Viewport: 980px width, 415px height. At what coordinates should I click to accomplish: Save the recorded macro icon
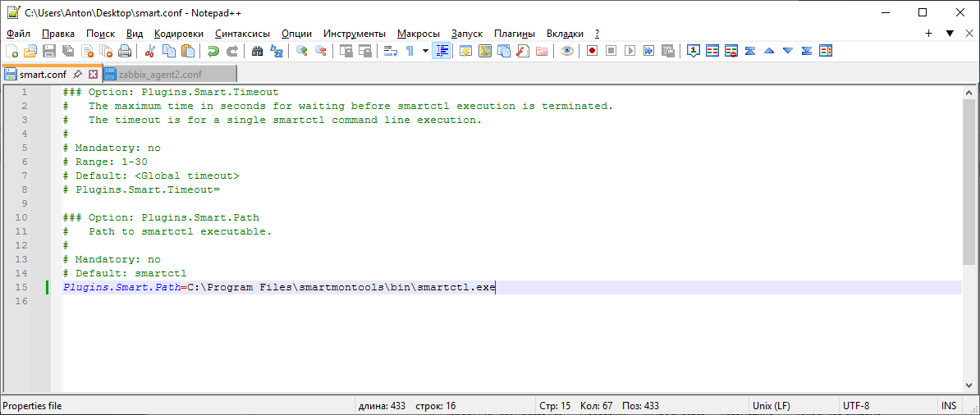coord(668,51)
